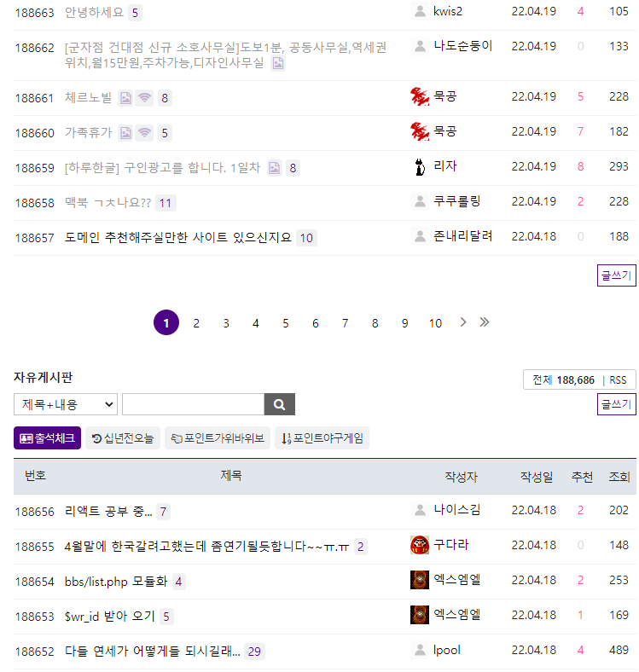Click username 쿠쿠롤링
Viewport: 639px width, 672px height.
(456, 201)
